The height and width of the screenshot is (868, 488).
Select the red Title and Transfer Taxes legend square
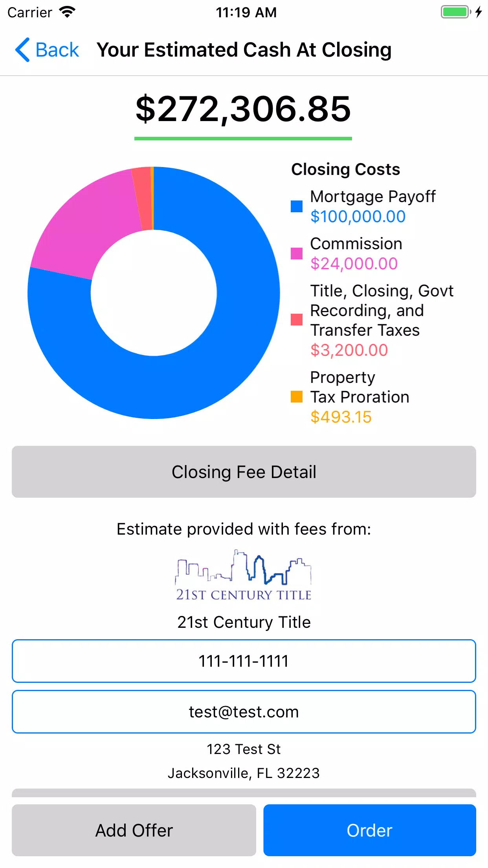297,320
